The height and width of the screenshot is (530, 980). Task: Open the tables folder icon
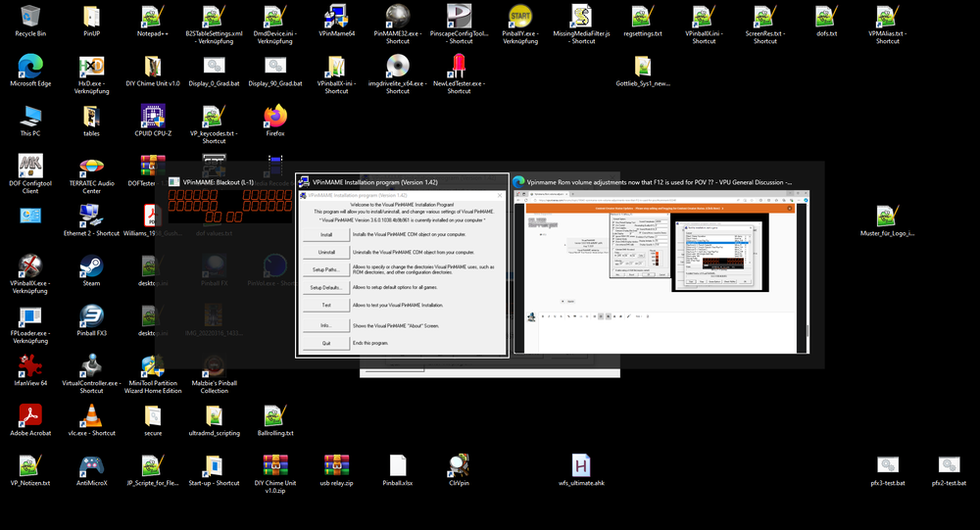coord(91,117)
